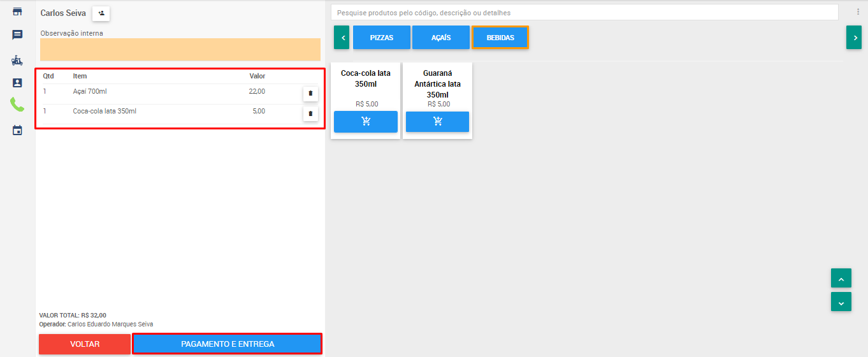Open the three-dot options menu
868x357 pixels.
tap(858, 12)
